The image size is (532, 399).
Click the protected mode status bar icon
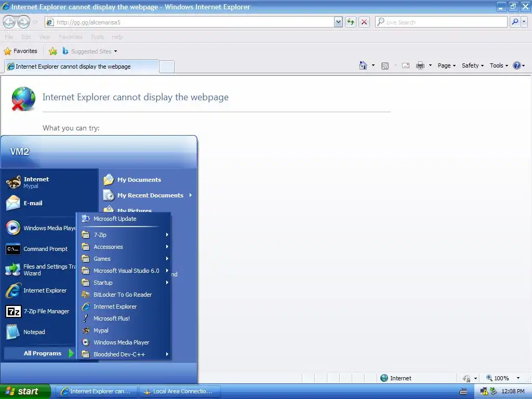click(x=467, y=378)
